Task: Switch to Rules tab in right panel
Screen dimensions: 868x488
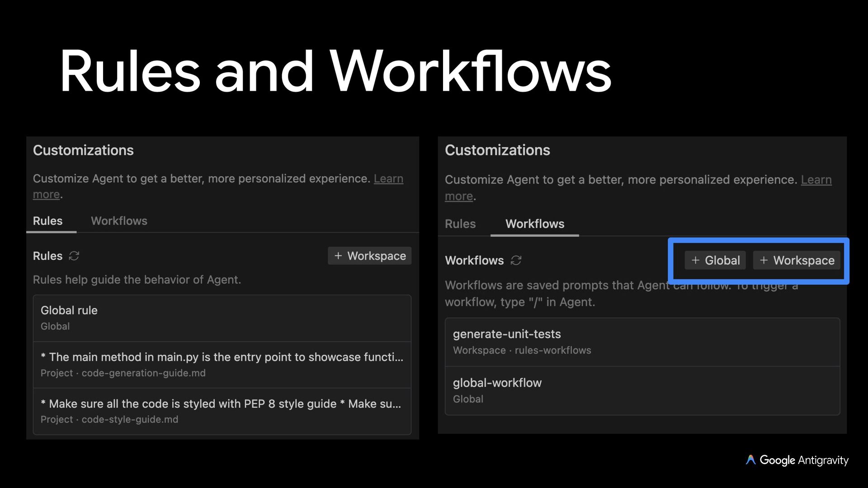Action: pyautogui.click(x=460, y=224)
